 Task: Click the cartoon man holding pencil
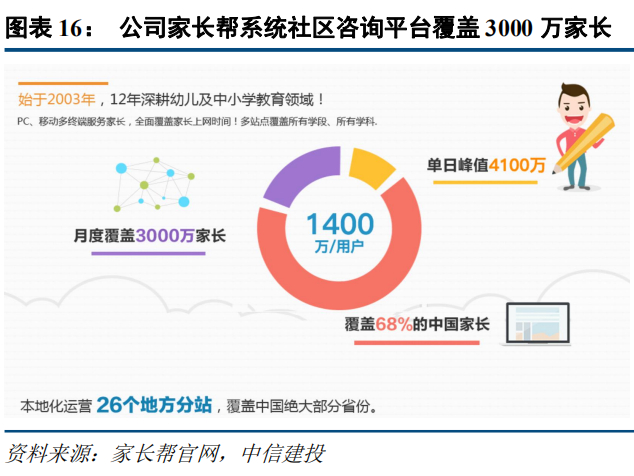[x=582, y=137]
